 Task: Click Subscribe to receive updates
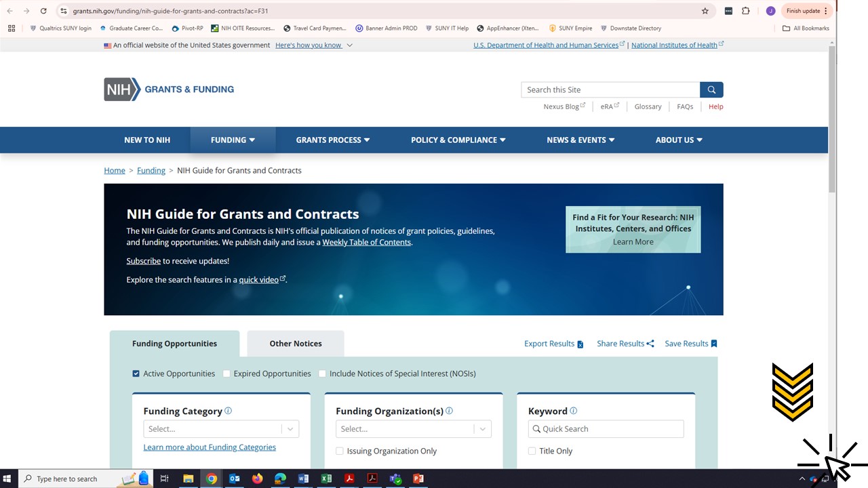[144, 261]
